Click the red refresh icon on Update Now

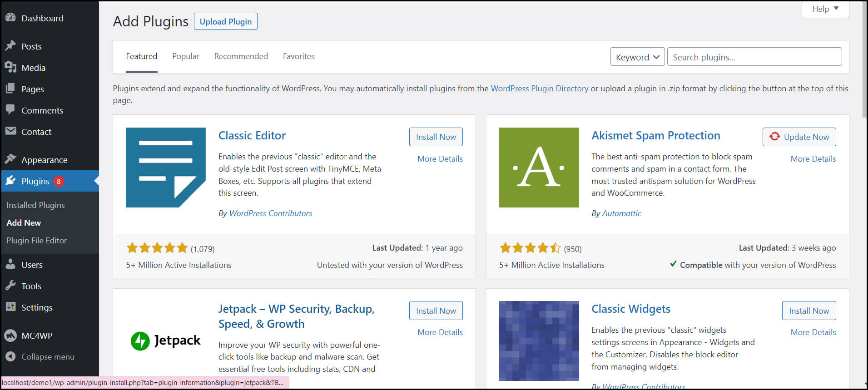[775, 136]
